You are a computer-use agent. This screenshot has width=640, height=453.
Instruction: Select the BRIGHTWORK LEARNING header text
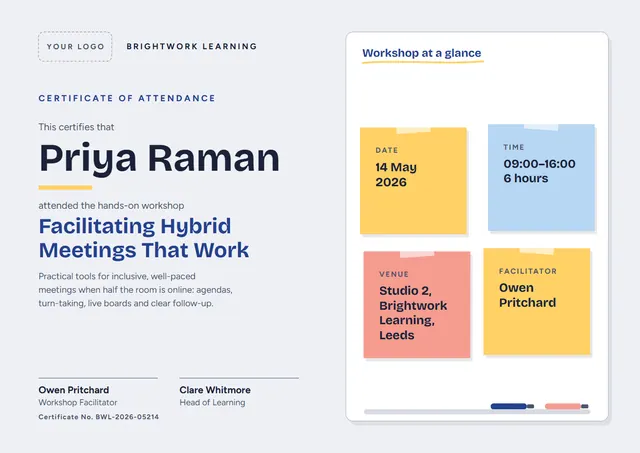pos(192,47)
